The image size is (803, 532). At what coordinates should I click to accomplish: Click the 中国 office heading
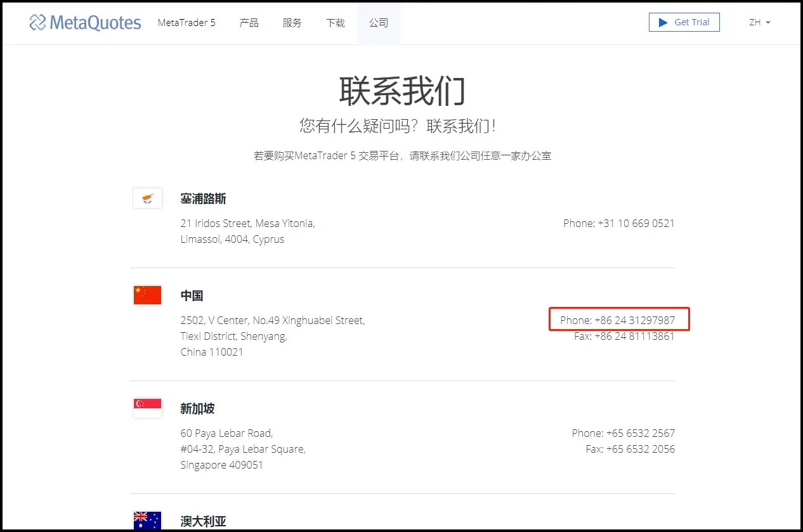pos(192,295)
